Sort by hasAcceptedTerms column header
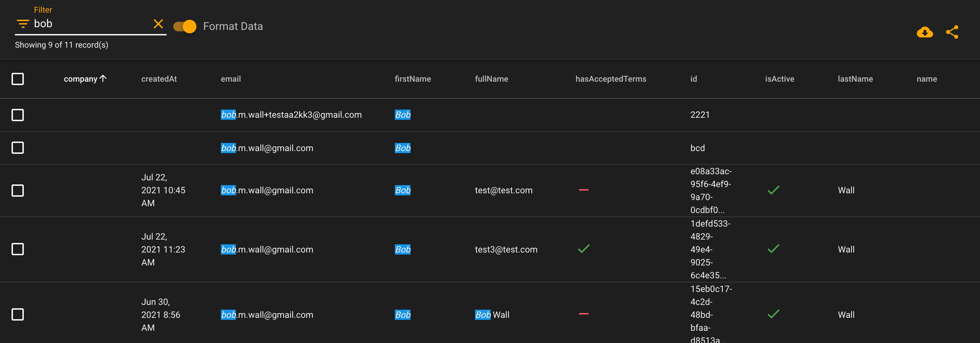The width and height of the screenshot is (980, 343). [611, 79]
